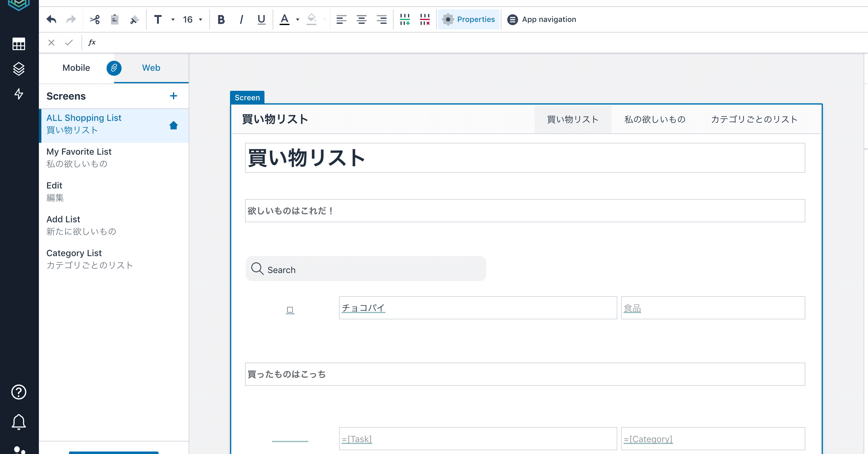Screen dimensions: 868x454
Task: Open the layers view in sidebar
Action: [x=19, y=69]
